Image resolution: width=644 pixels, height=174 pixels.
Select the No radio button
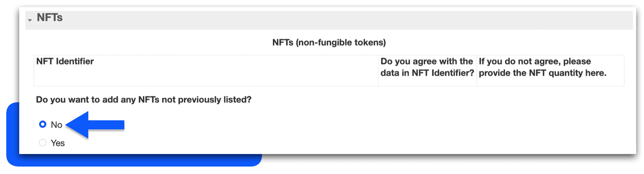tap(43, 124)
